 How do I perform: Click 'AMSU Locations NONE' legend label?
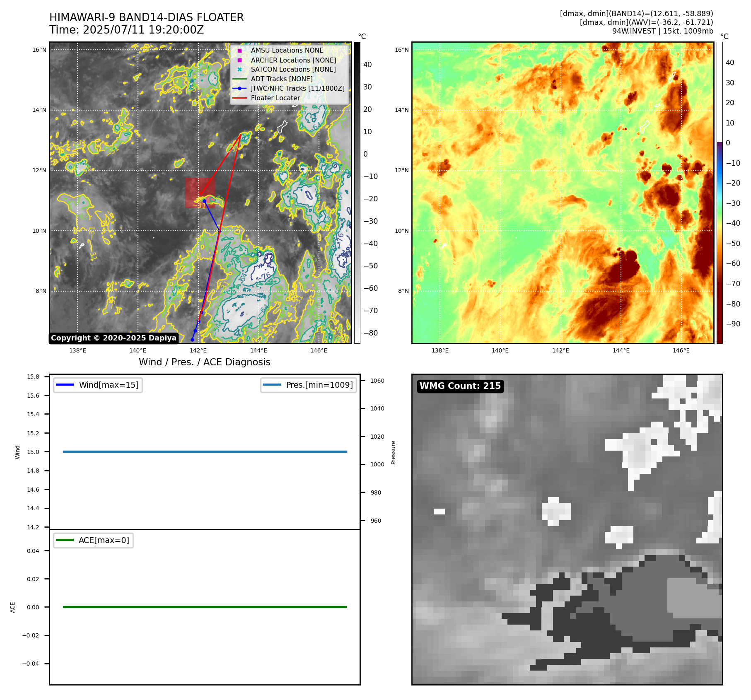pos(287,51)
